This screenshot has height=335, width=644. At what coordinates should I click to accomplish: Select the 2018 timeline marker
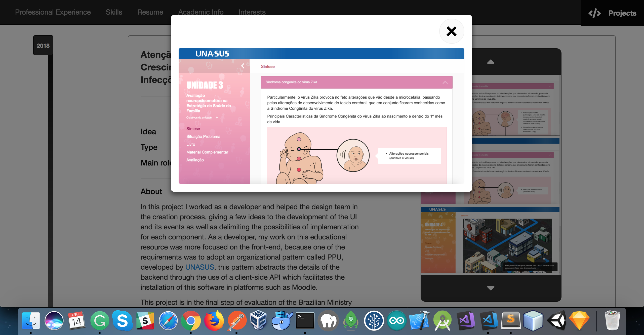[x=43, y=46]
